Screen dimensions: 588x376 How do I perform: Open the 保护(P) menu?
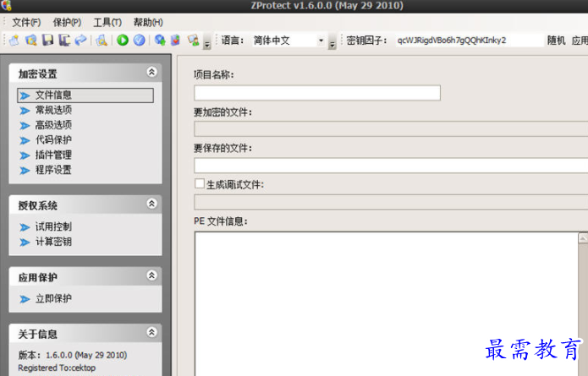67,23
